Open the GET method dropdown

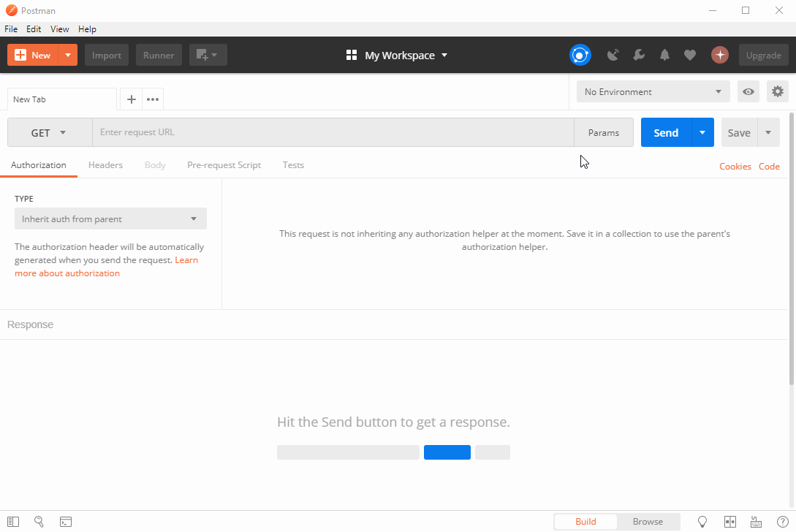click(49, 132)
